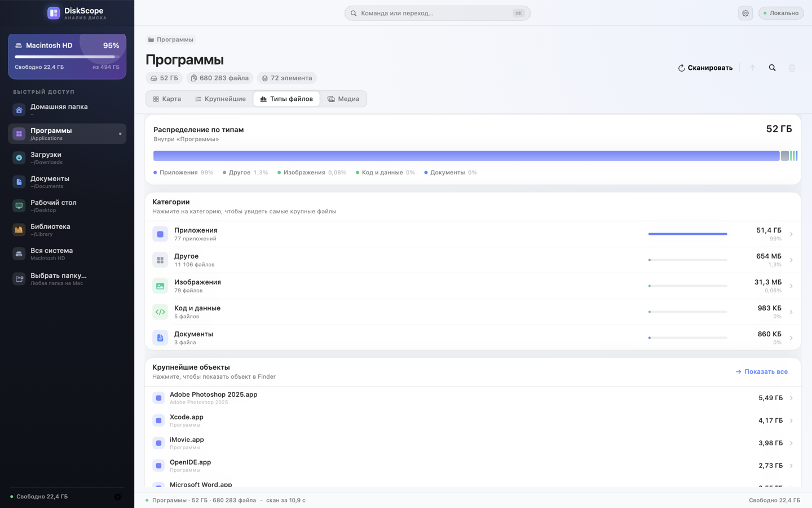
Task: Click the Загрузки download icon in sidebar
Action: click(19, 158)
